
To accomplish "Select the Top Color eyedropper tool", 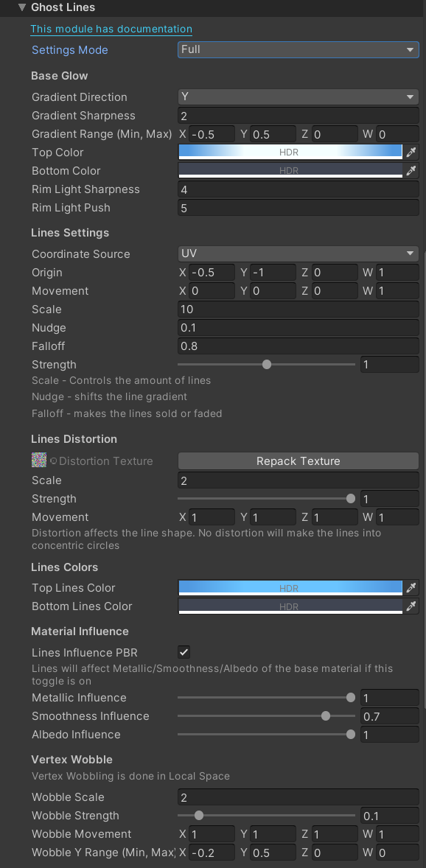I will click(411, 152).
